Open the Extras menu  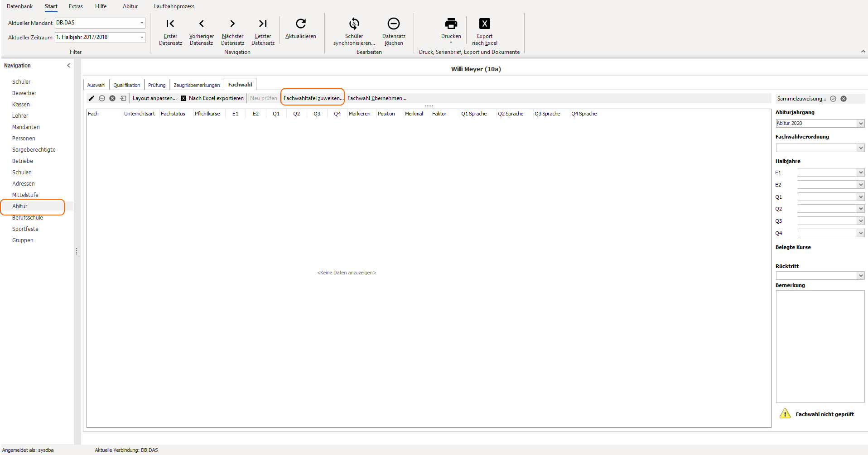[x=76, y=6]
